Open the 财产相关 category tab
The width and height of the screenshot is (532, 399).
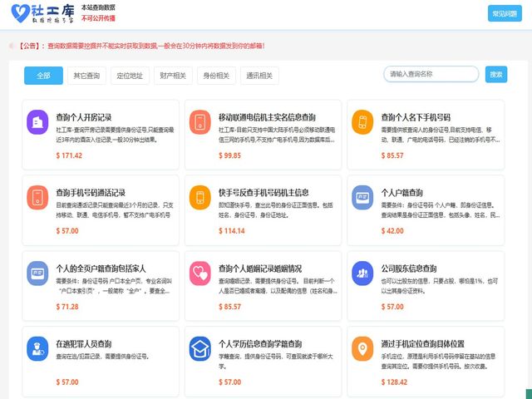click(x=172, y=76)
